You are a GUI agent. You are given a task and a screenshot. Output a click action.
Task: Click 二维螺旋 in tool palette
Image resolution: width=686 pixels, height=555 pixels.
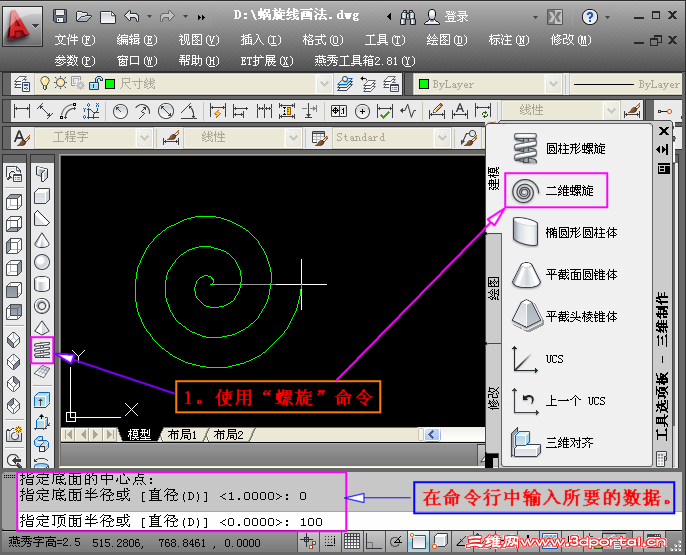tap(556, 190)
